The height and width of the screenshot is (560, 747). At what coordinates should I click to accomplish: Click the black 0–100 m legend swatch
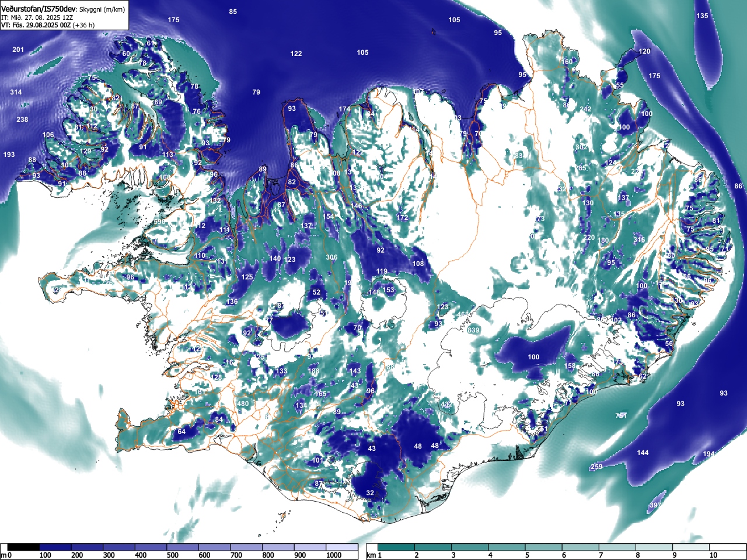[x=24, y=547]
